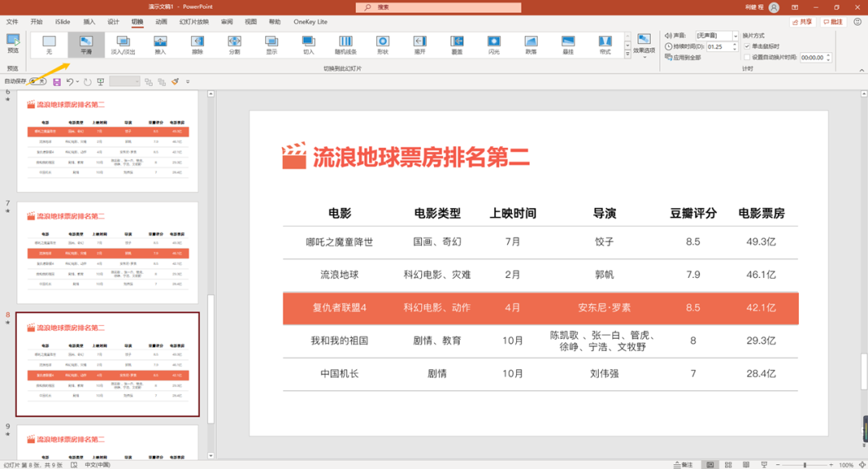Click 应用到全部 apply to all
This screenshot has width=868, height=469.
682,58
